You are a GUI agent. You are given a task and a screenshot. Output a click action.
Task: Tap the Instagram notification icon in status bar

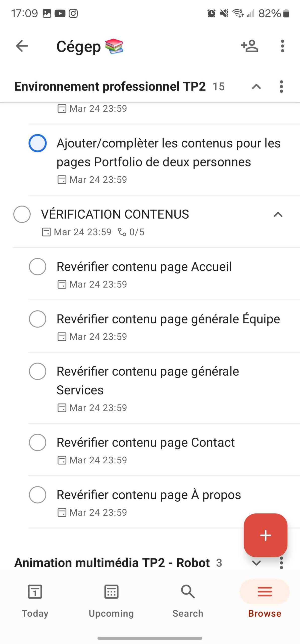(73, 13)
